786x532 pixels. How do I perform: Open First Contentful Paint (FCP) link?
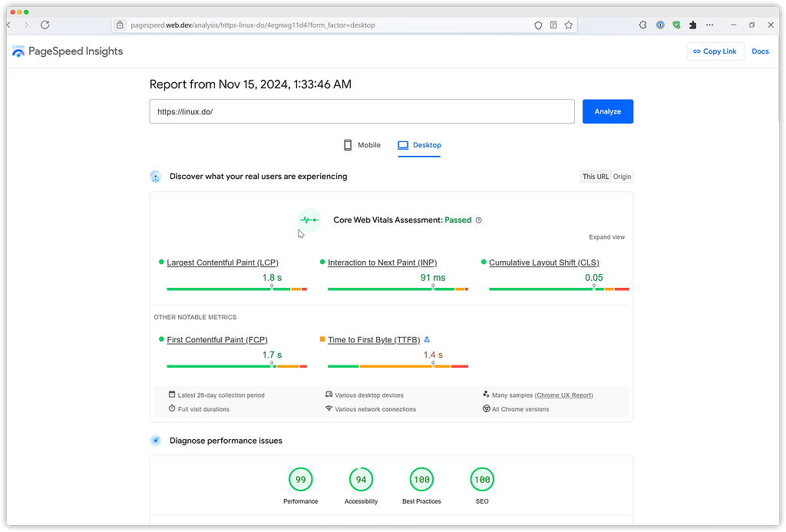tap(217, 340)
